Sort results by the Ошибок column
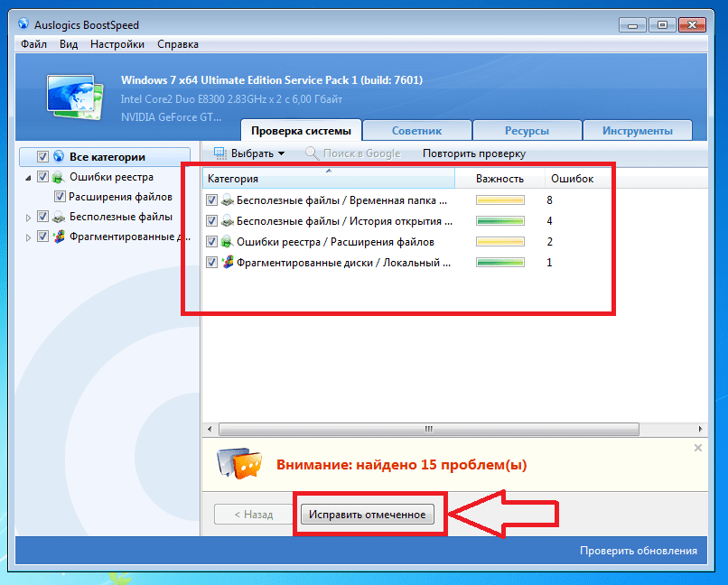Image resolution: width=728 pixels, height=585 pixels. tap(572, 179)
